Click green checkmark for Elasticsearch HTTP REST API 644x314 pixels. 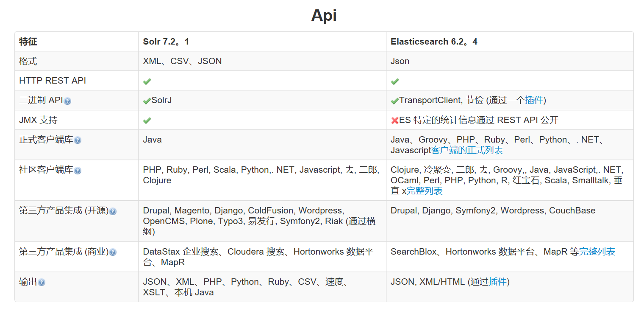(395, 81)
